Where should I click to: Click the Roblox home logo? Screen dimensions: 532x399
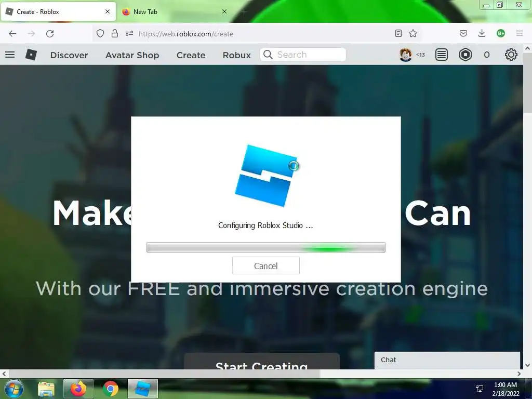tap(31, 55)
